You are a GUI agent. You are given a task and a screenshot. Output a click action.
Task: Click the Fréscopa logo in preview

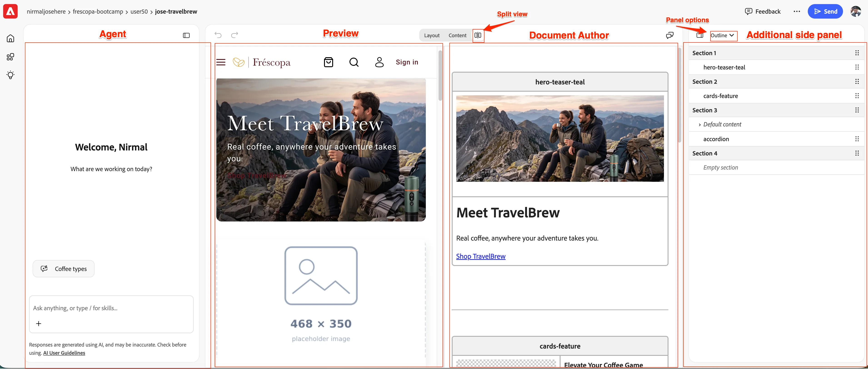pos(262,62)
